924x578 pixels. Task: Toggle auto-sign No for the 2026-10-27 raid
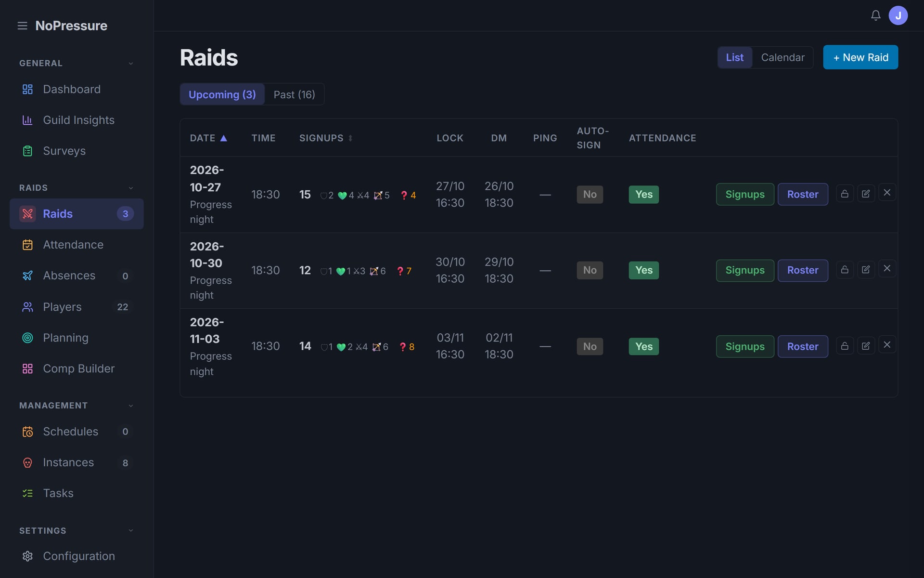590,195
